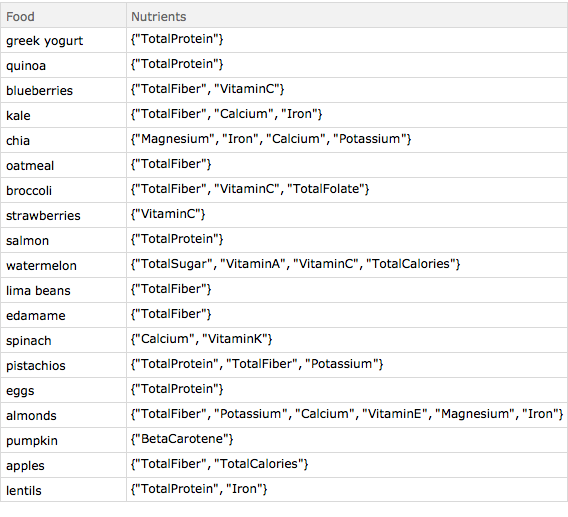This screenshot has width=568, height=517.
Task: Click the almonds nutrients list cell
Action: coord(347,415)
